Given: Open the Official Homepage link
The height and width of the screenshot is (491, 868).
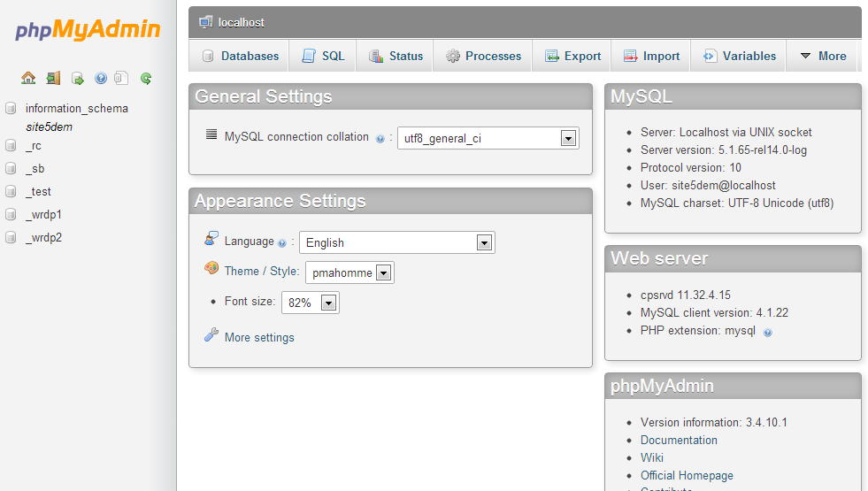Looking at the screenshot, I should [687, 475].
